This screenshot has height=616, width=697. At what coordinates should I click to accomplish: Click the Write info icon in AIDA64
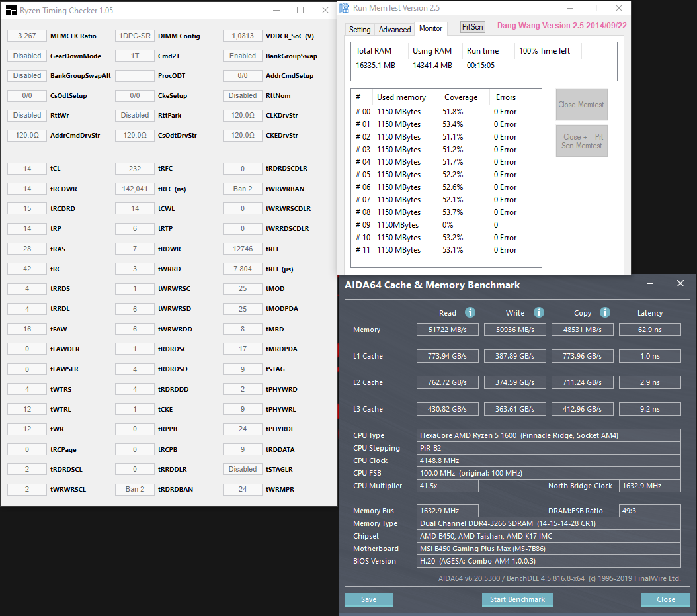[539, 313]
